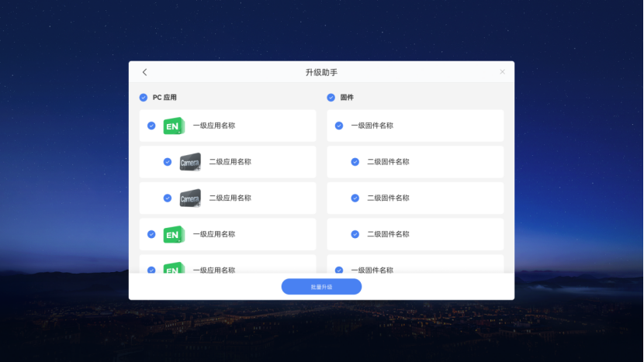Close the 升级助手 dialog with the X
This screenshot has width=644, height=362.
point(502,72)
